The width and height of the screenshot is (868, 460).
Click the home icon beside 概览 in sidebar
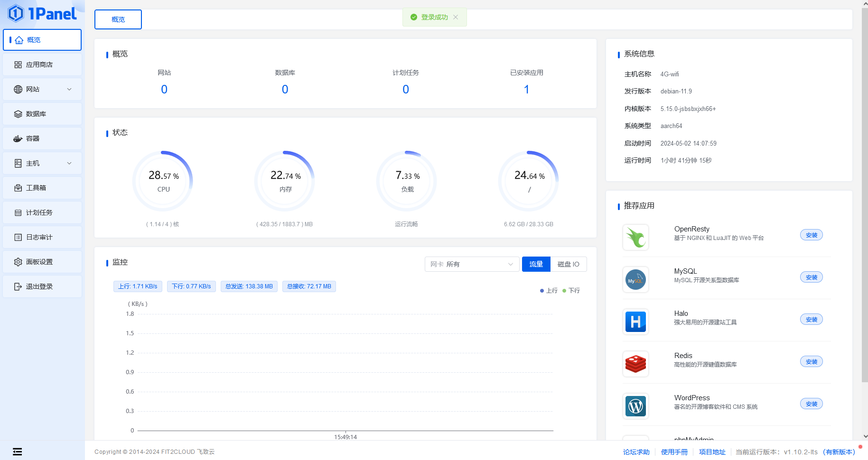(x=19, y=40)
